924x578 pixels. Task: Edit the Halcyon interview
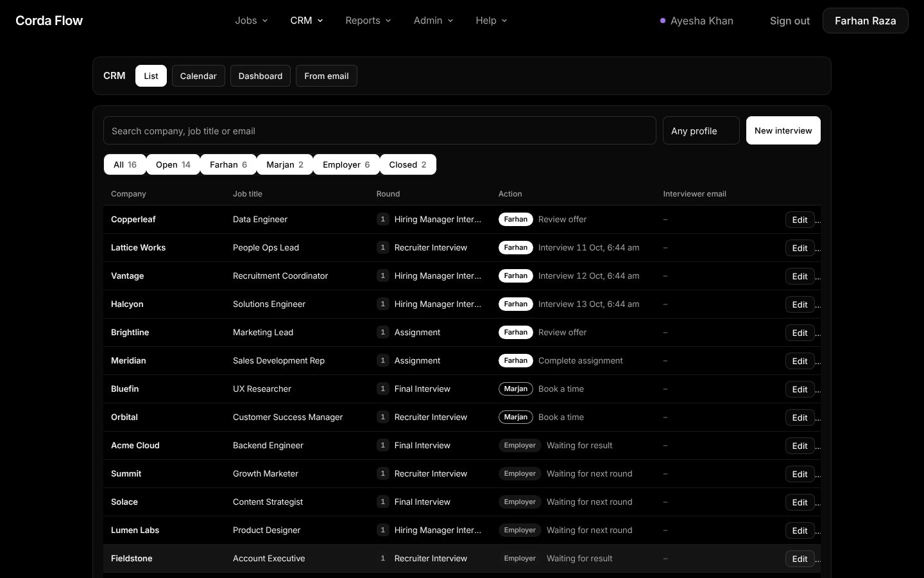pyautogui.click(x=800, y=304)
